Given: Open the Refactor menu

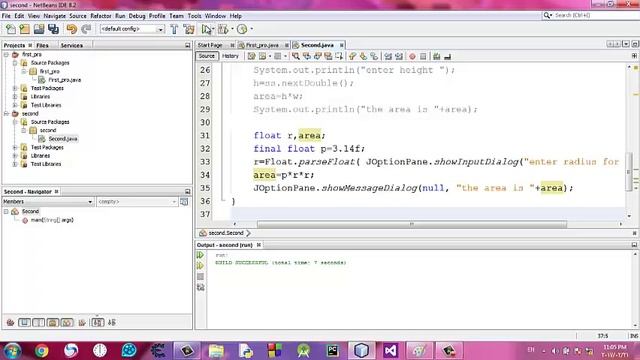Looking at the screenshot, I should (100, 16).
